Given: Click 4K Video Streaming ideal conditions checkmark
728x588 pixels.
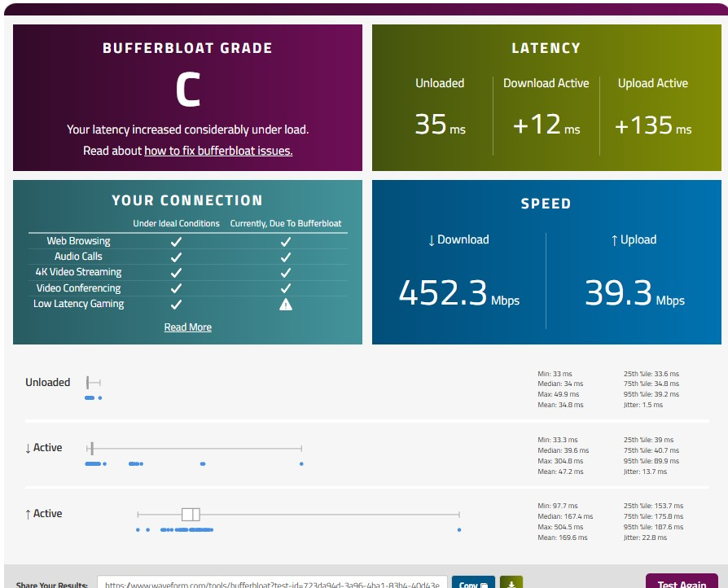Looking at the screenshot, I should [176, 273].
